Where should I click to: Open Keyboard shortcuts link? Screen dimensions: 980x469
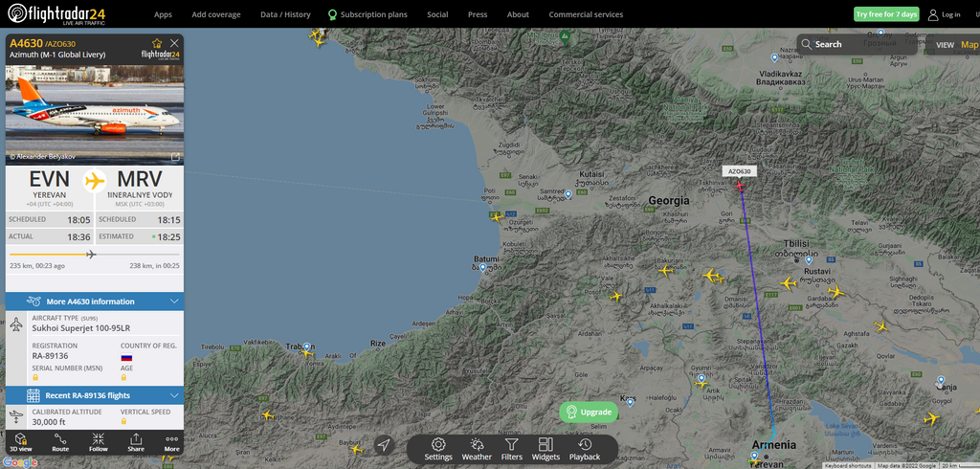tap(849, 465)
